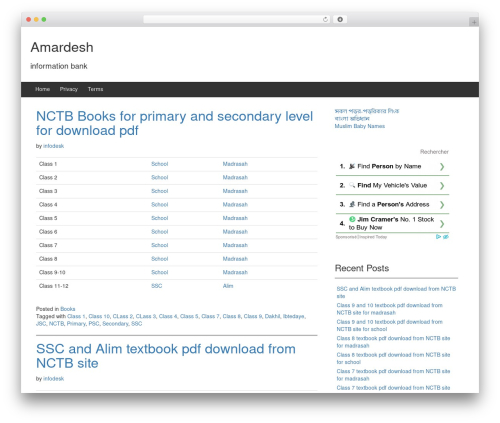Click chevron arrow for Find Person by Name
Screen dimensions: 500x423
pos(442,166)
